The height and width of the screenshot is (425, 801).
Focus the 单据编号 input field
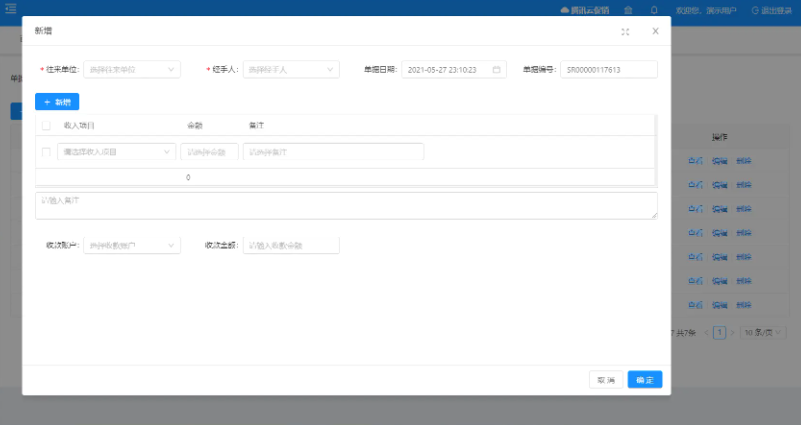(x=609, y=69)
